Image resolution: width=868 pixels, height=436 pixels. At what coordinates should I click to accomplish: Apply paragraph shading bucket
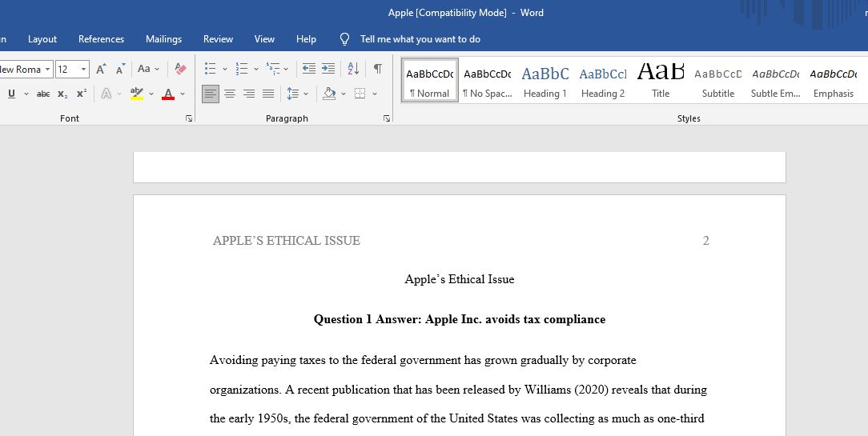tap(329, 94)
